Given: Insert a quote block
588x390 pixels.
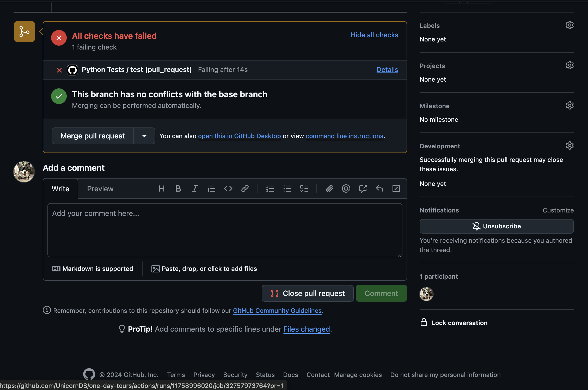Looking at the screenshot, I should [211, 188].
